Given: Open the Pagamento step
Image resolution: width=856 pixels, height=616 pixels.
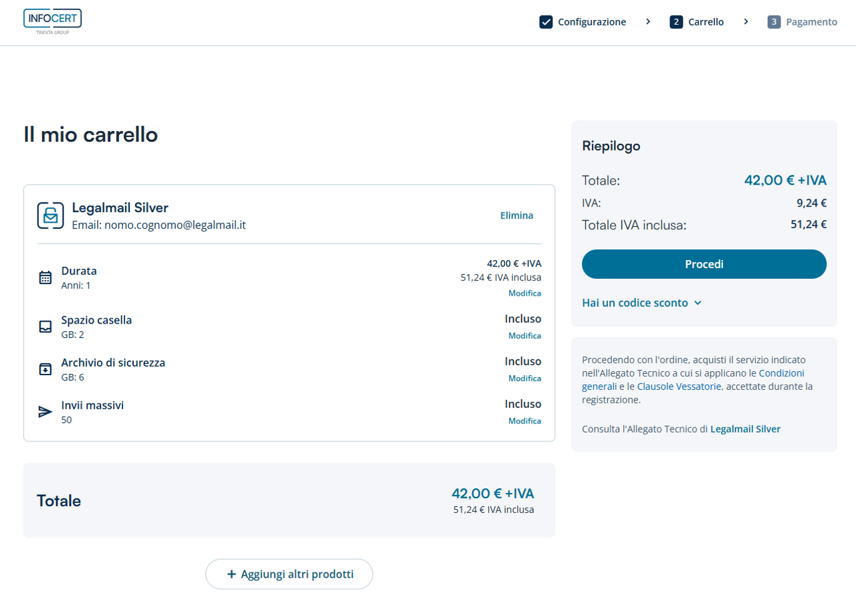Looking at the screenshot, I should pos(811,22).
